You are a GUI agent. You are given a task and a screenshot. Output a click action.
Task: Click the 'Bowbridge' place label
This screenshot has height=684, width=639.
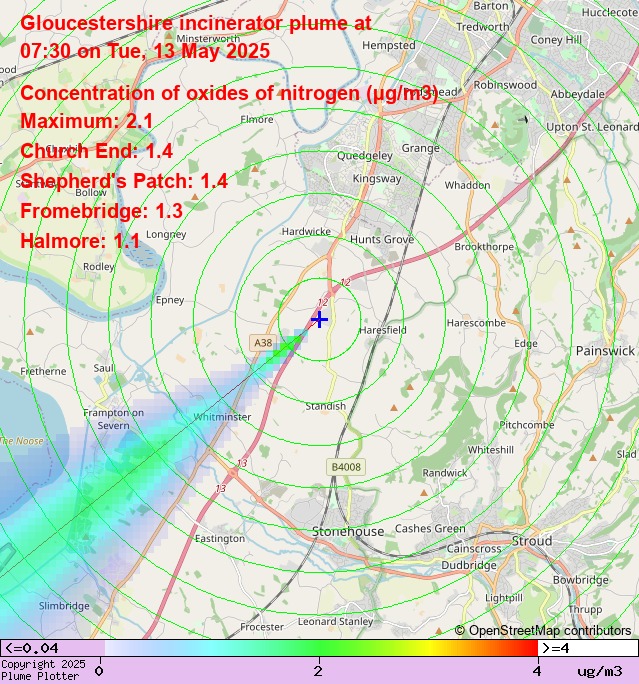[x=581, y=580]
